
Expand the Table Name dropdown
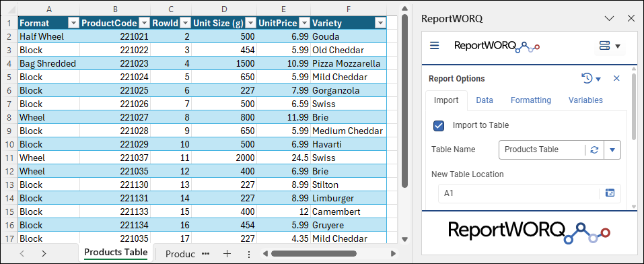612,150
